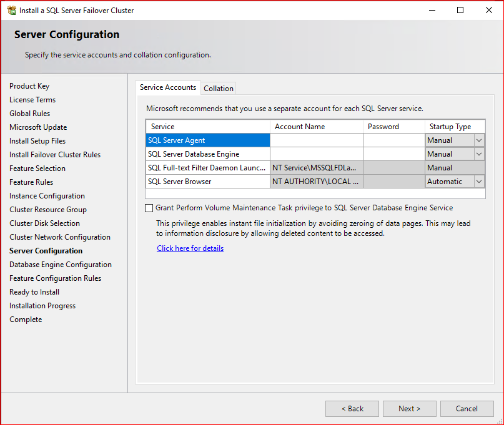
Task: Select the bold Server Configuration step
Action: tap(46, 251)
